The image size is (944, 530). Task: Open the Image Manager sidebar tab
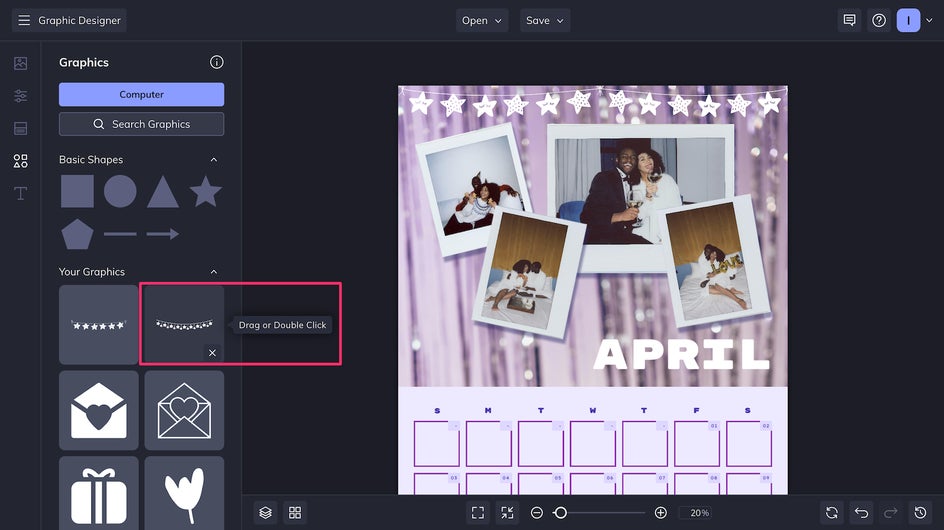coord(20,63)
